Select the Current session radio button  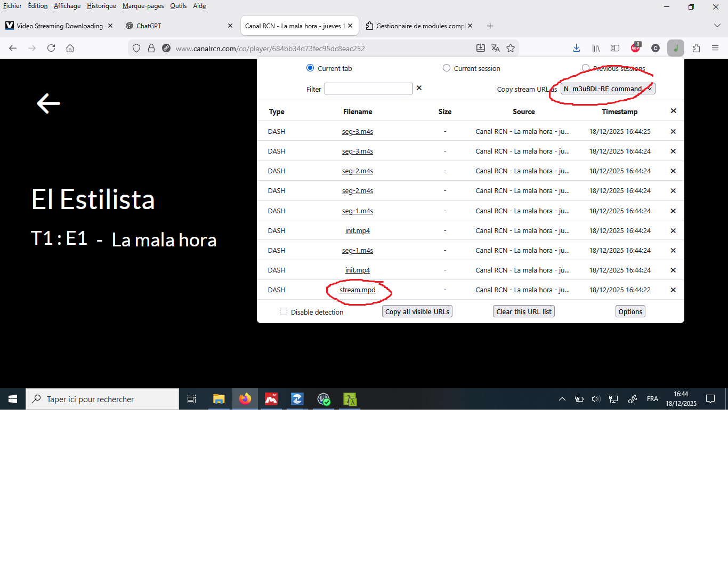[447, 68]
